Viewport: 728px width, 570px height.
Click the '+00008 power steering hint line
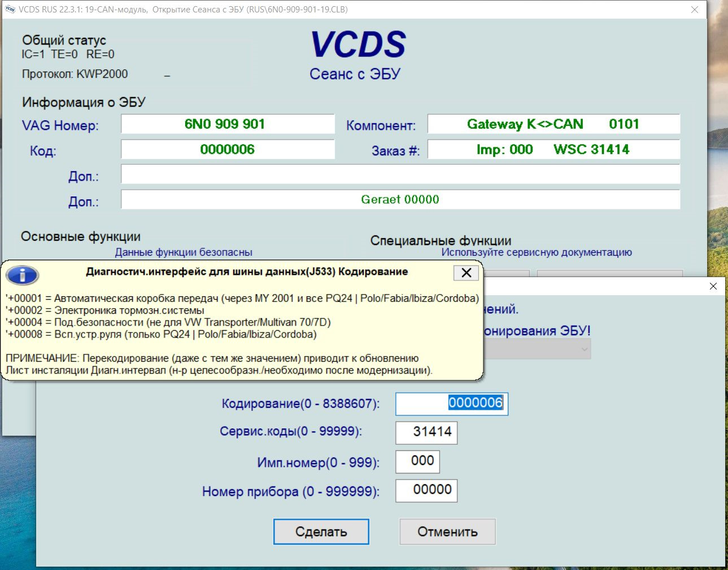161,334
